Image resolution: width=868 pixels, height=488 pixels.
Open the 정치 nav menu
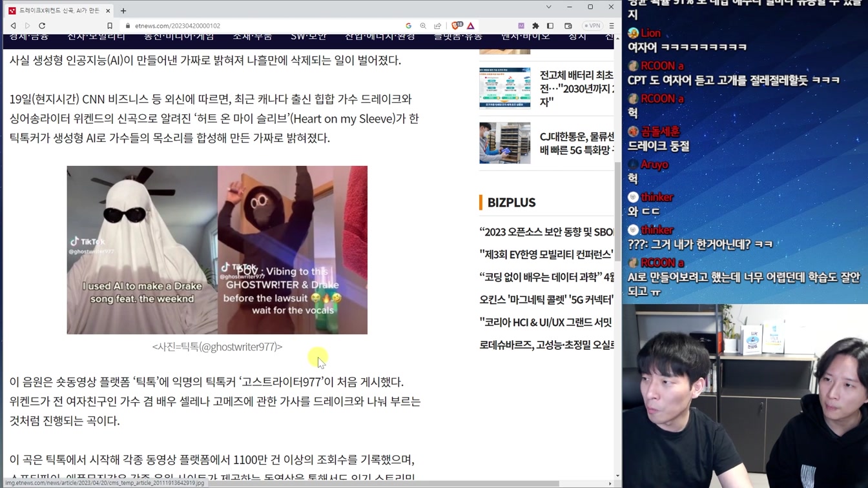pos(577,37)
